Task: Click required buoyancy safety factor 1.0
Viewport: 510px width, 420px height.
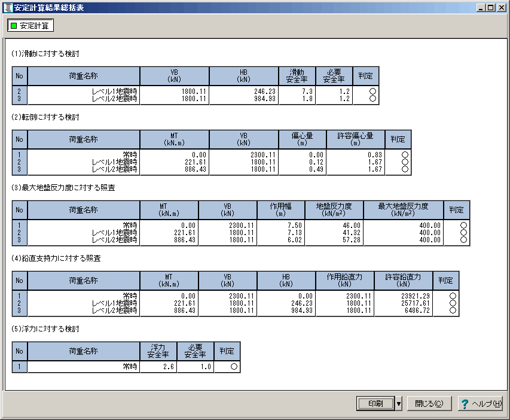Action: 206,367
